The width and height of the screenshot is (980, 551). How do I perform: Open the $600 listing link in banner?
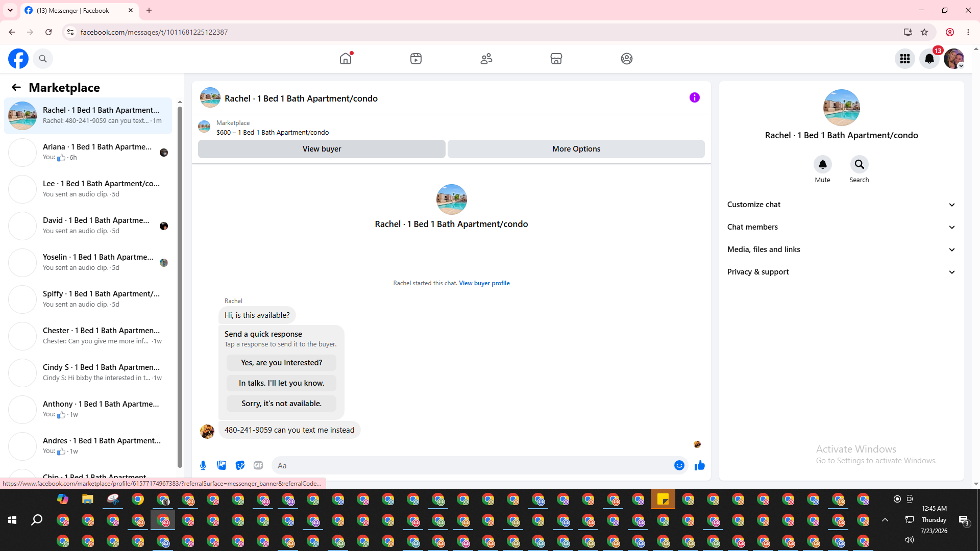273,132
